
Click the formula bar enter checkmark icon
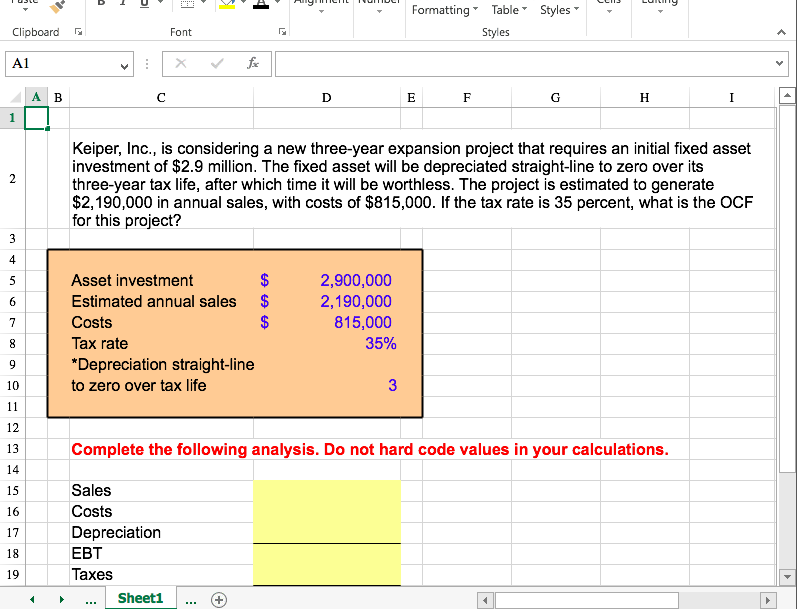coord(217,64)
